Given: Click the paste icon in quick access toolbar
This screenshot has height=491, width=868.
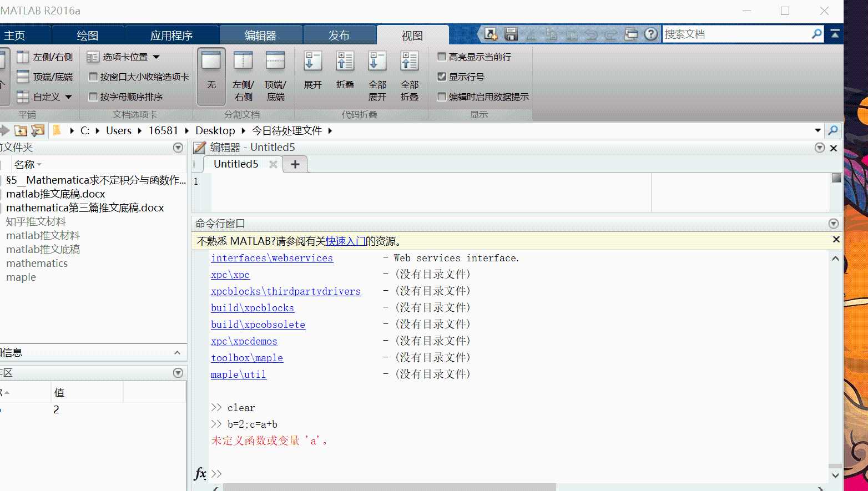Looking at the screenshot, I should click(x=571, y=34).
